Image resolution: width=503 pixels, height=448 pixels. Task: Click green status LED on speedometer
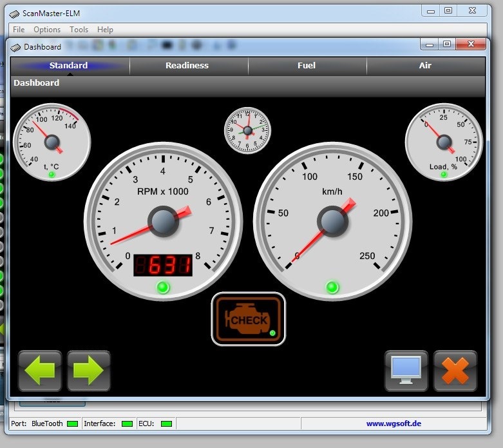coord(332,287)
